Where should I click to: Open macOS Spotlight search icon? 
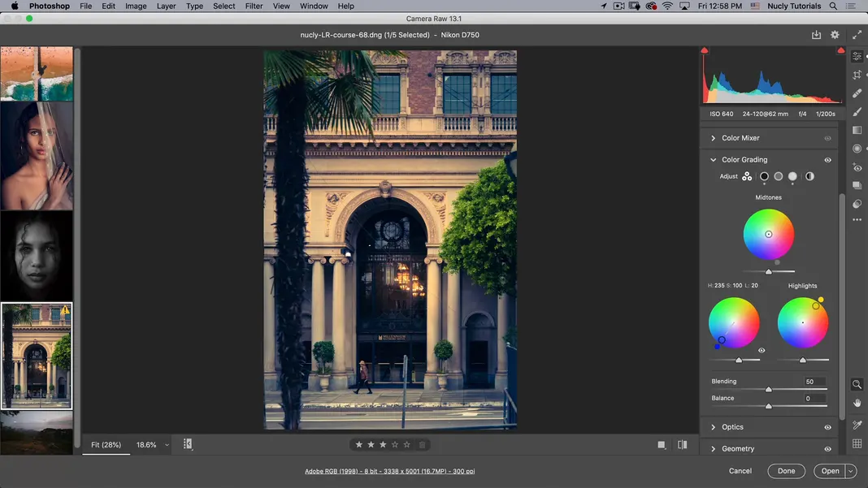pyautogui.click(x=832, y=6)
